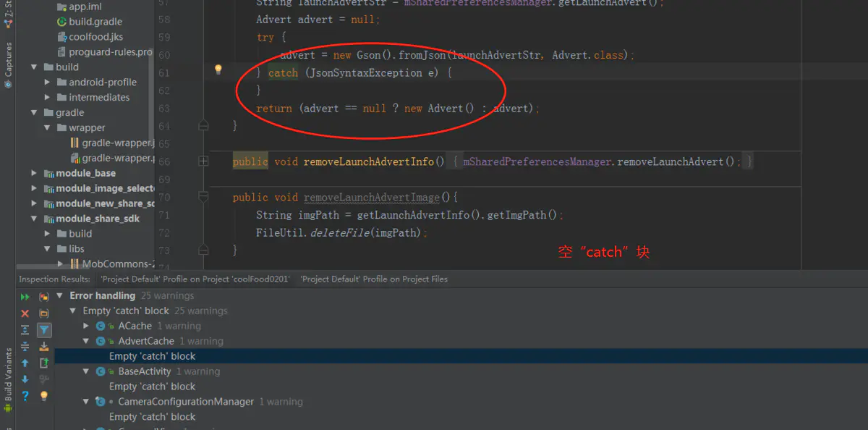Select gradle-wrapper properties file
Viewport: 868px width, 430px height.
click(112, 158)
